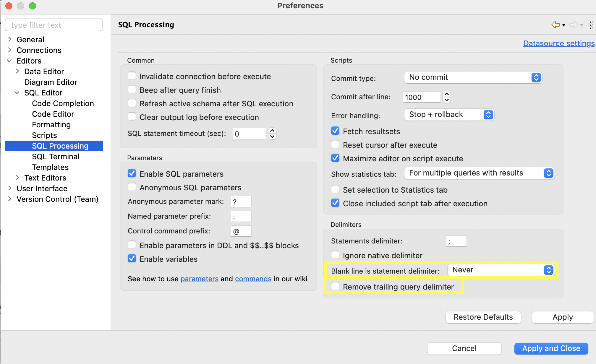
Task: Open the parameters wiki link
Action: 200,279
